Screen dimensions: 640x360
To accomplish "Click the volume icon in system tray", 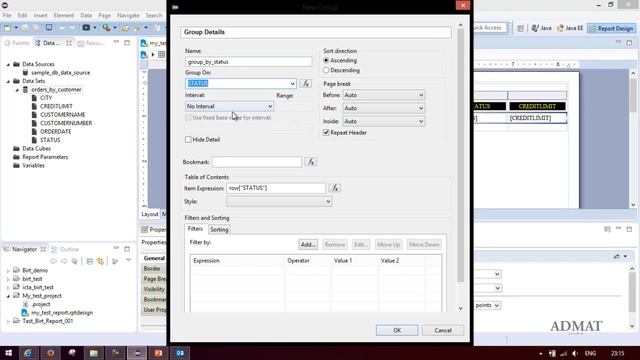I will pyautogui.click(x=575, y=353).
